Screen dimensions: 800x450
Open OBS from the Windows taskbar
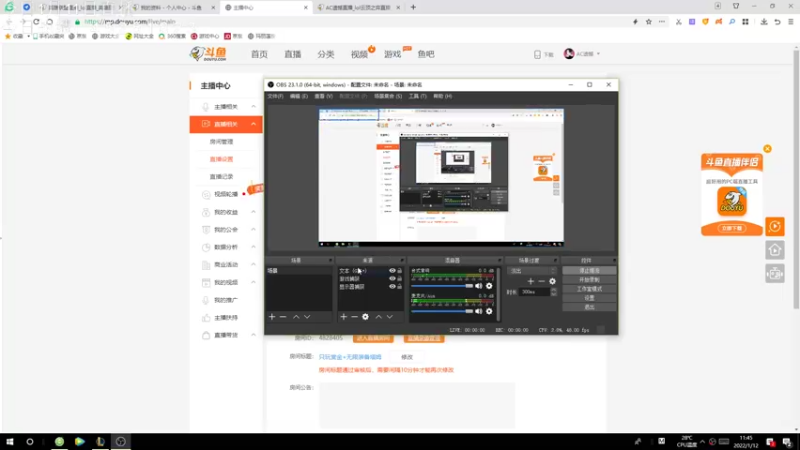coord(121,442)
